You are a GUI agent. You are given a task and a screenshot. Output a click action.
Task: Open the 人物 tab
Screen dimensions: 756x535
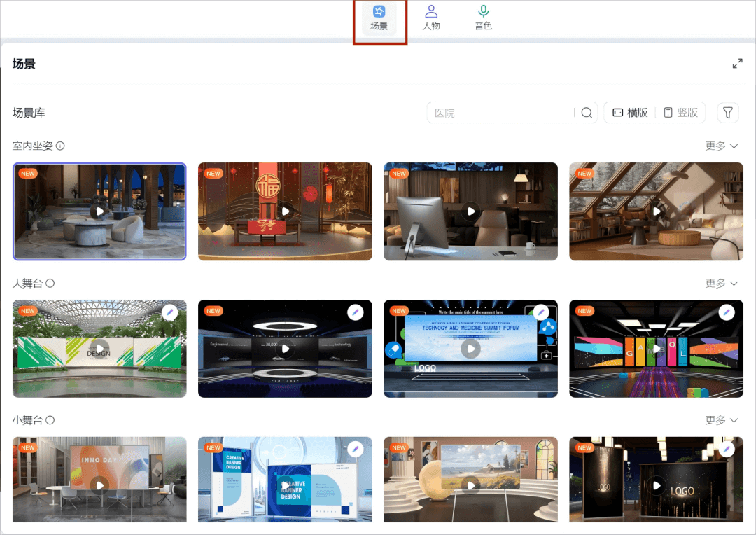click(x=431, y=18)
